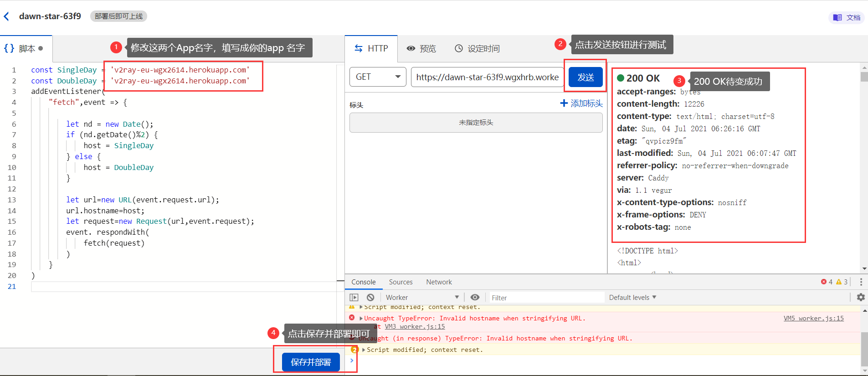Click the request URL input field
Image resolution: width=868 pixels, height=376 pixels.
pyautogui.click(x=488, y=77)
